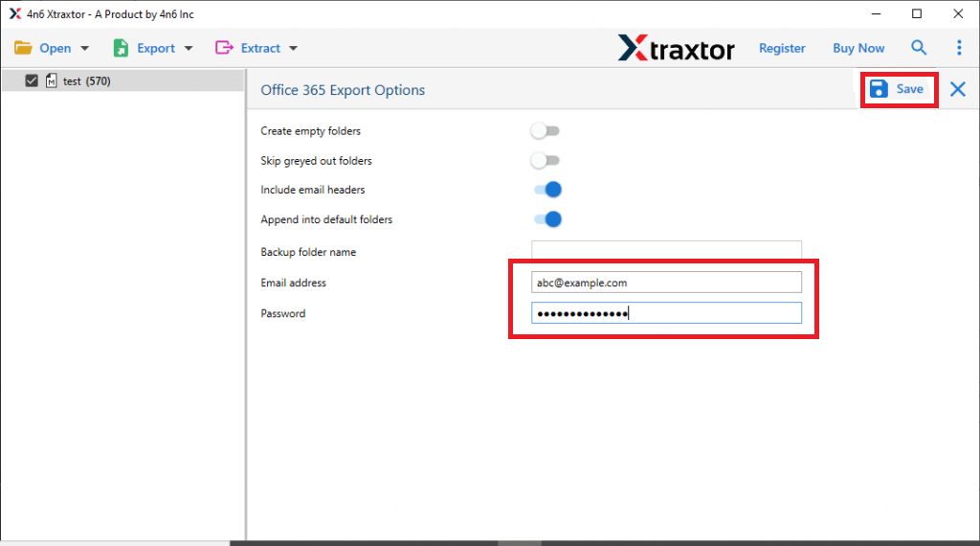Click the Backup folder name label
The width and height of the screenshot is (980, 546).
tap(308, 252)
